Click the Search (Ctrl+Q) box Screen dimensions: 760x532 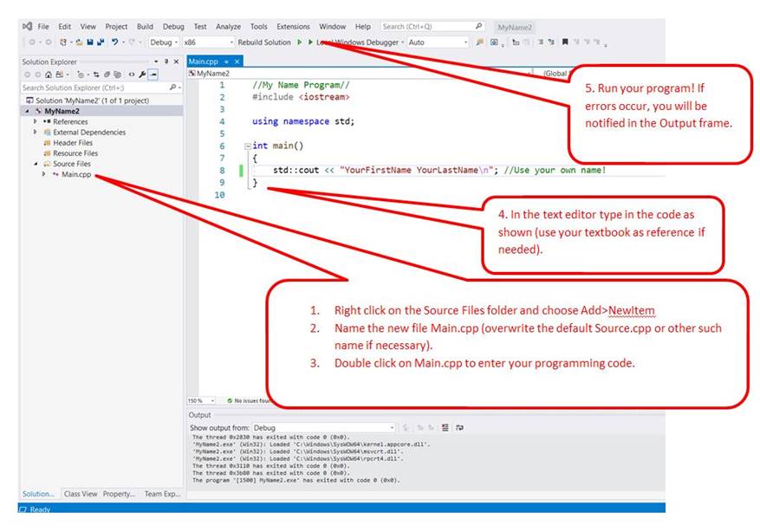pyautogui.click(x=428, y=27)
